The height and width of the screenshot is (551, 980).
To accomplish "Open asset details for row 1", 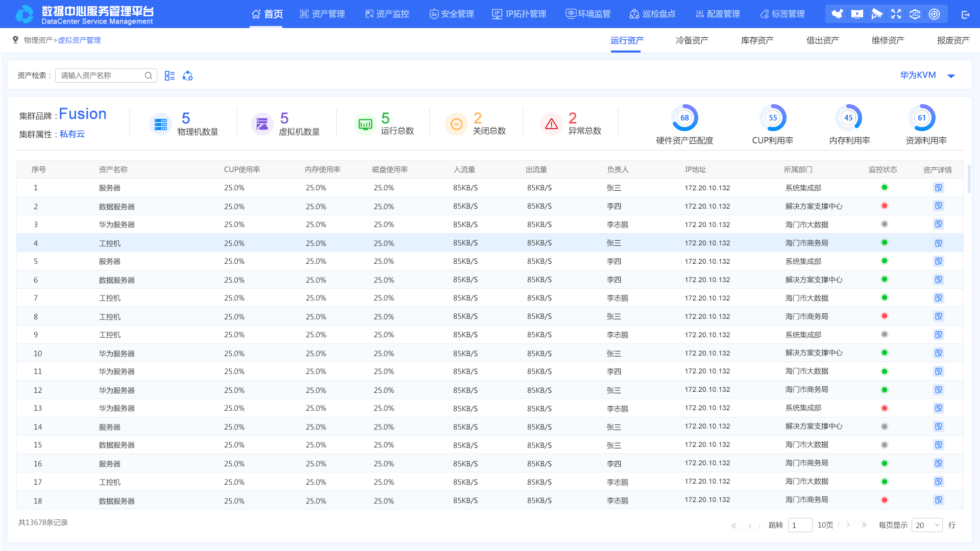I will [x=939, y=188].
